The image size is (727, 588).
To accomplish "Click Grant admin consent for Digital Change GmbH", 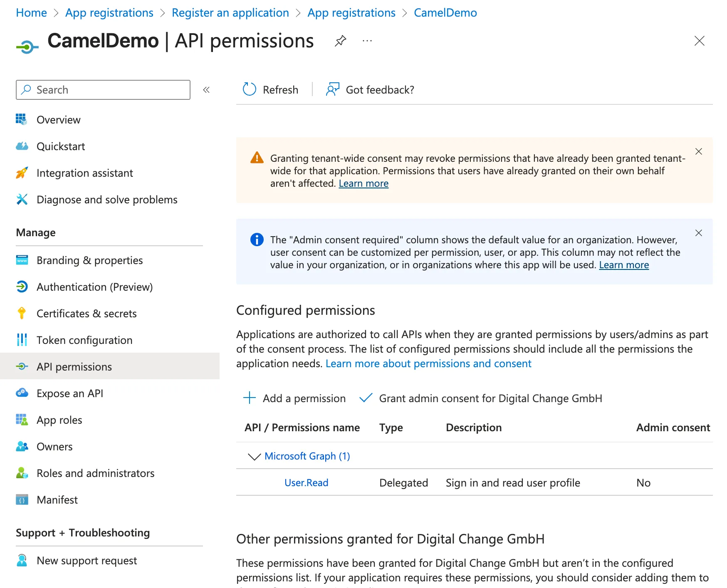I will tap(480, 398).
